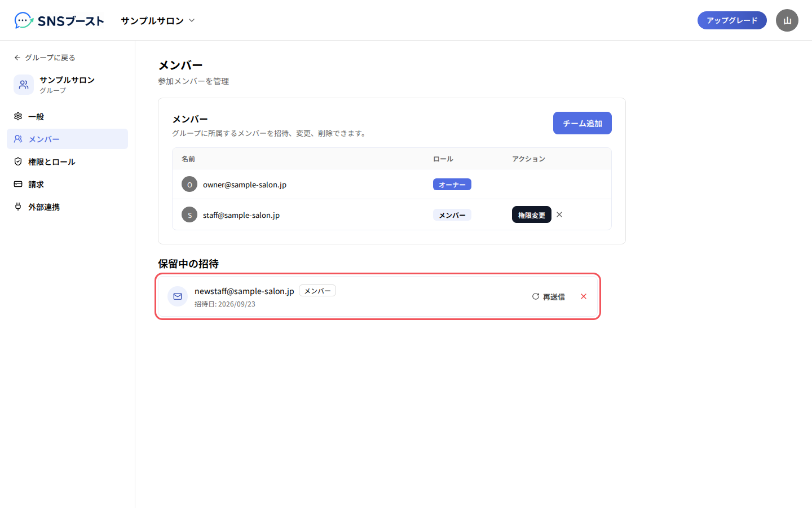The width and height of the screenshot is (812, 508).
Task: Click newstaff@sample-salon.jp email text
Action: click(x=244, y=291)
